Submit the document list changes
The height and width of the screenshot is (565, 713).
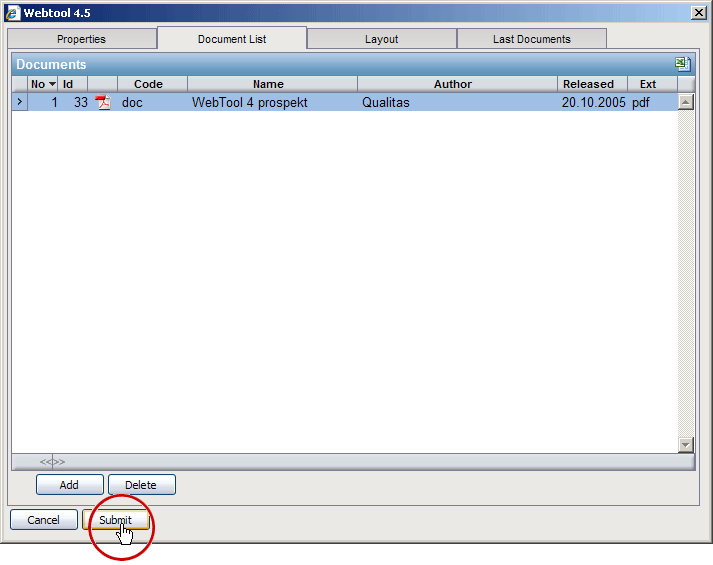click(116, 520)
